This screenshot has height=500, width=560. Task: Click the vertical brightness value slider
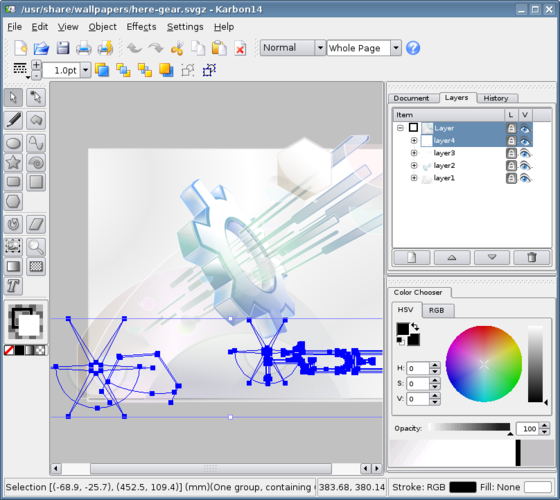(x=535, y=364)
